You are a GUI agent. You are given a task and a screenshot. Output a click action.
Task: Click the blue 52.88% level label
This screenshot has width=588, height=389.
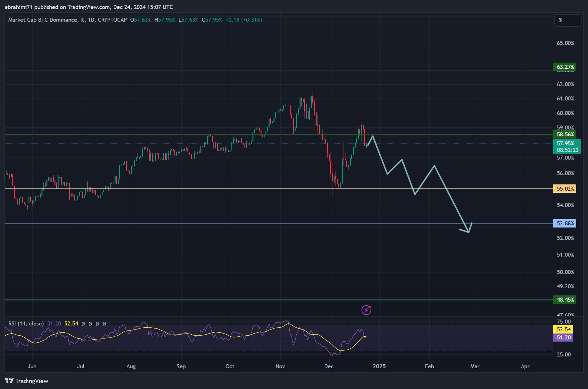point(565,223)
